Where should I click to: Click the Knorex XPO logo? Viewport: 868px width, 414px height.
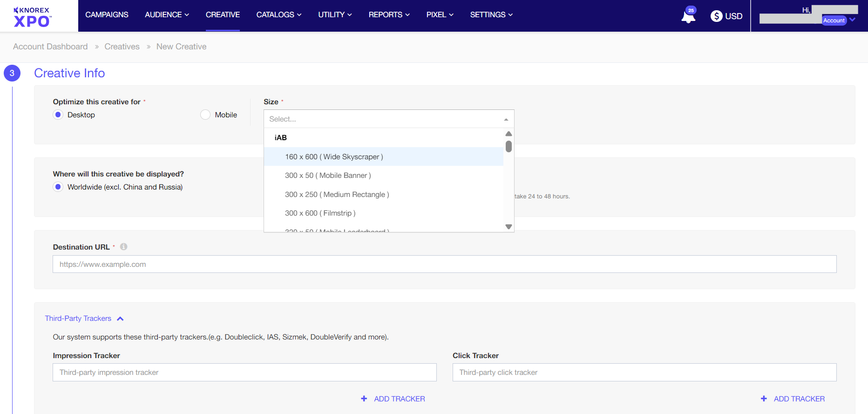pos(32,17)
